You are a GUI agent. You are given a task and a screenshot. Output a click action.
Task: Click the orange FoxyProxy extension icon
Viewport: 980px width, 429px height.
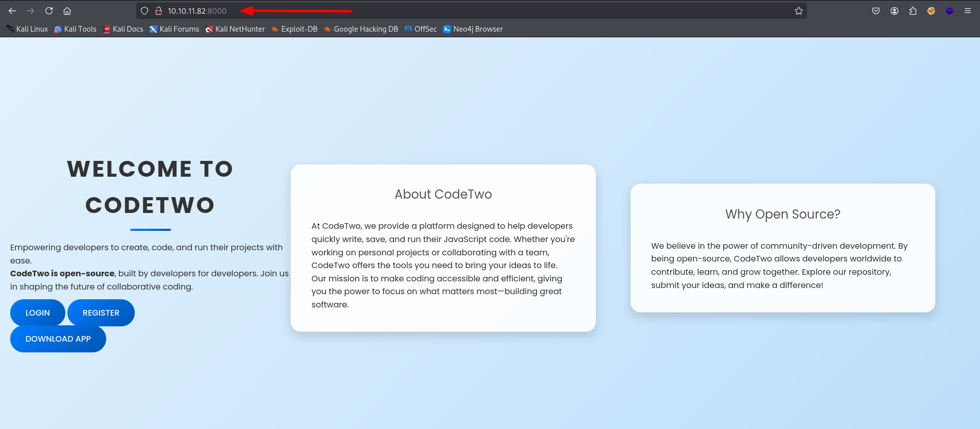[931, 11]
